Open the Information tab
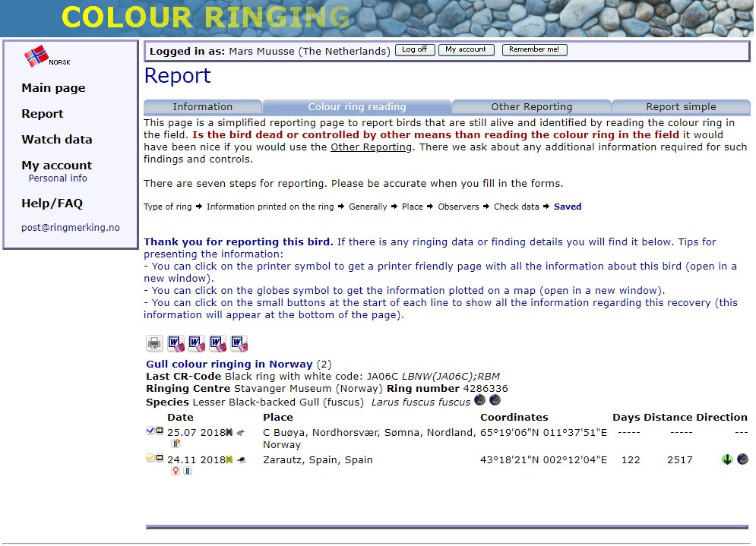756x546 pixels. [203, 107]
